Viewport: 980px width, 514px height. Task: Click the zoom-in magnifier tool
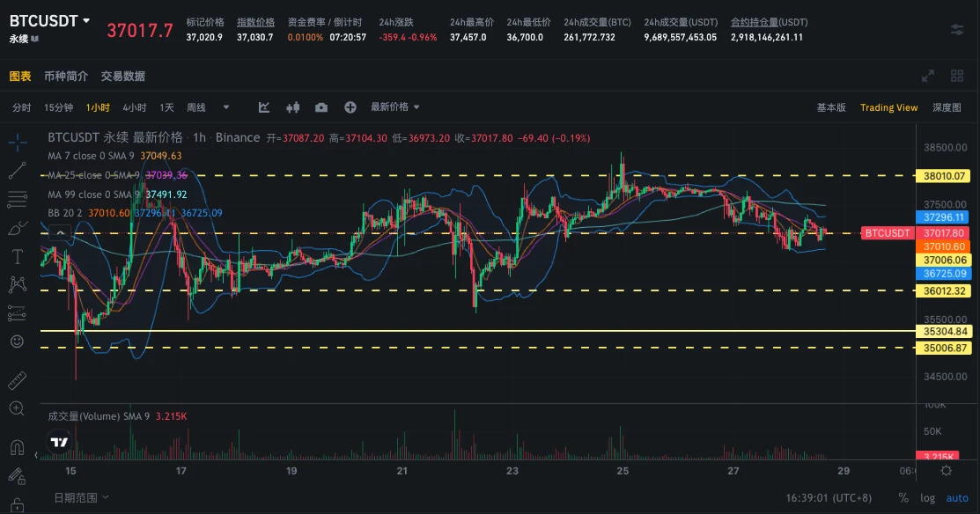[17, 408]
